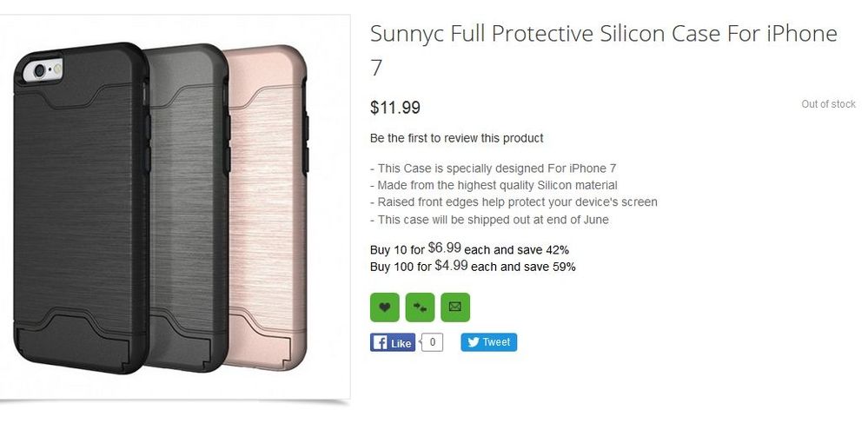The width and height of the screenshot is (868, 423).
Task: Click the Twitter Tweet button
Action: (x=488, y=342)
